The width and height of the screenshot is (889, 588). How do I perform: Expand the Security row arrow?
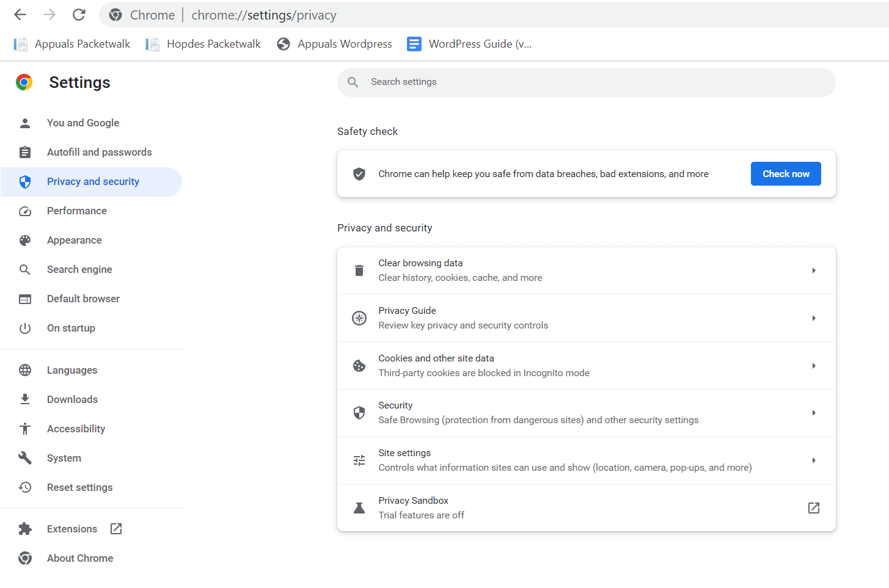(814, 413)
